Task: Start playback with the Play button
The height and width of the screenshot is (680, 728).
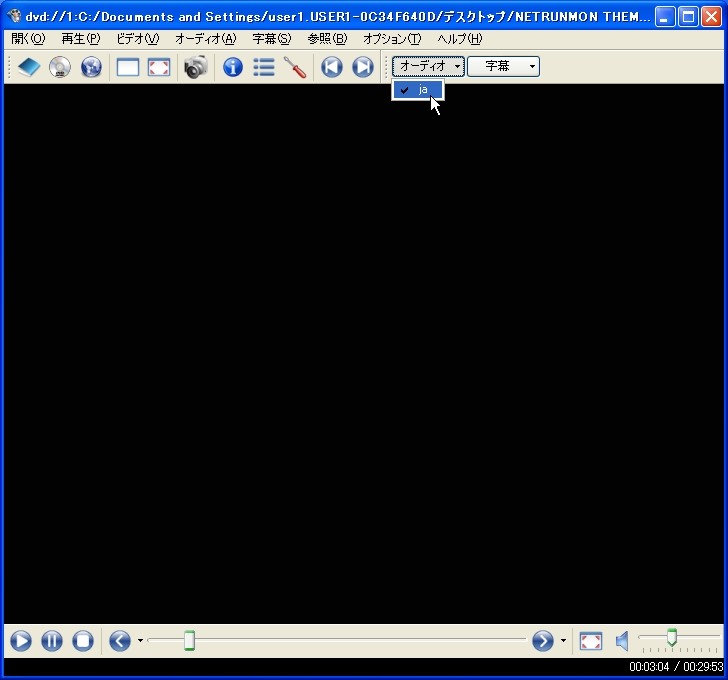Action: click(x=21, y=641)
